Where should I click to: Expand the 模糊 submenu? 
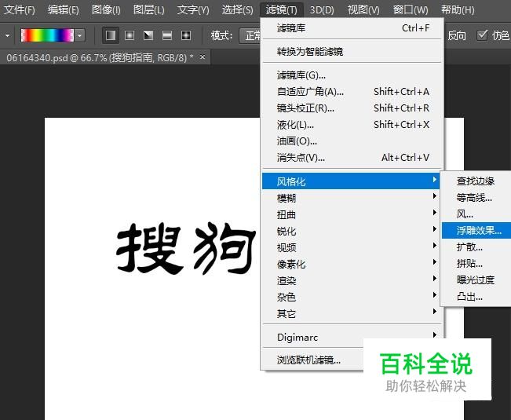[x=351, y=198]
